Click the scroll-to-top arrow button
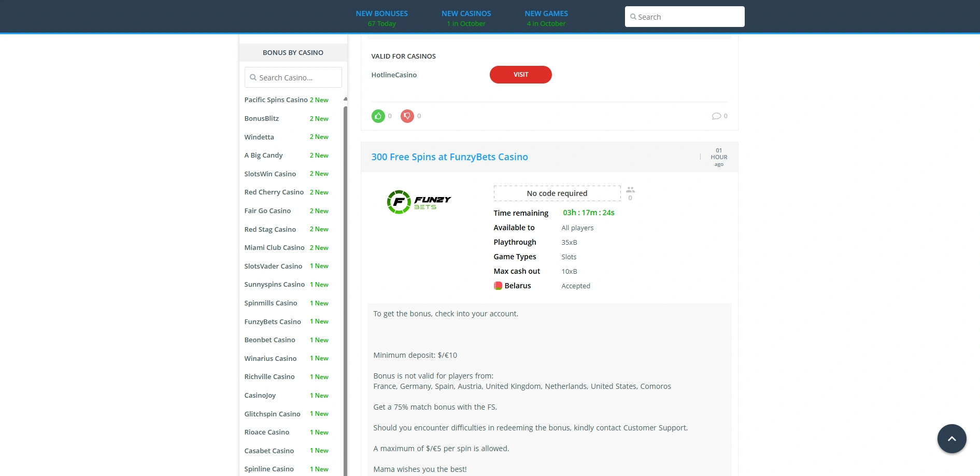This screenshot has height=476, width=980. 951,439
